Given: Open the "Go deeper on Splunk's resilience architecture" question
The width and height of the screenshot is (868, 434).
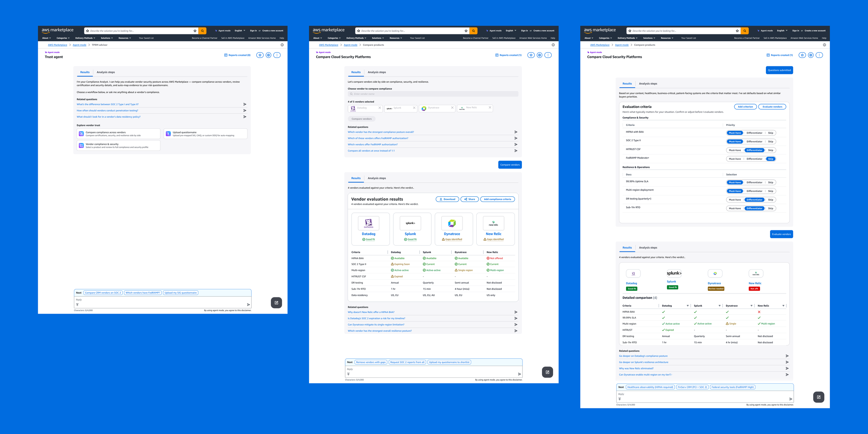Looking at the screenshot, I should 643,362.
